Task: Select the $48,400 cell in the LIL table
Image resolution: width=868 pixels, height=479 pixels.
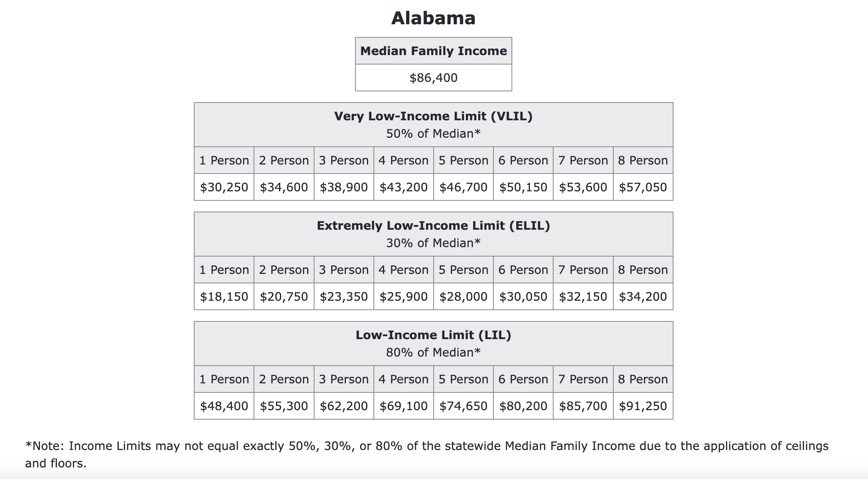Action: 224,406
